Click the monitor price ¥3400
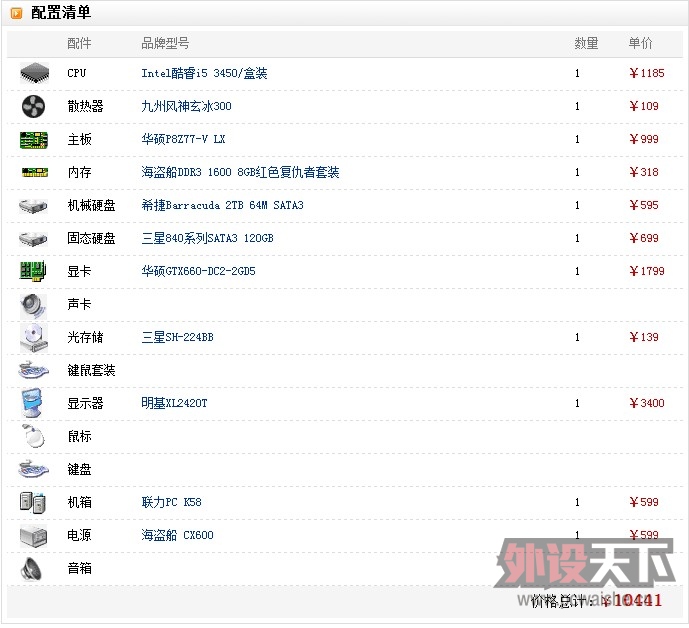The width and height of the screenshot is (689, 628). (646, 403)
